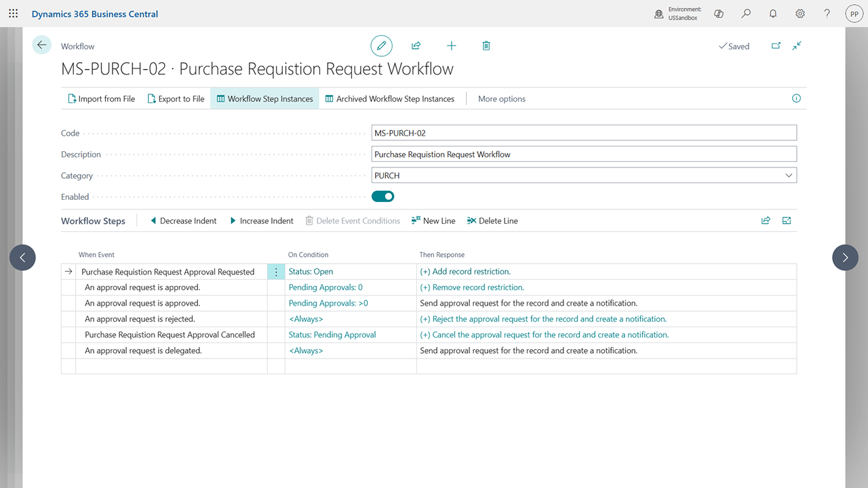
Task: Click Decrease Indent in Workflow Steps
Action: [182, 220]
